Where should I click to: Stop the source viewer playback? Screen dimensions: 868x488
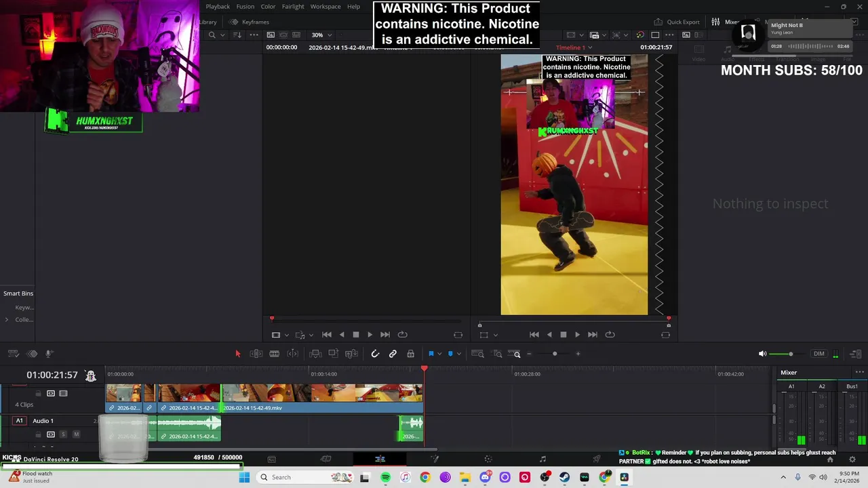point(355,334)
